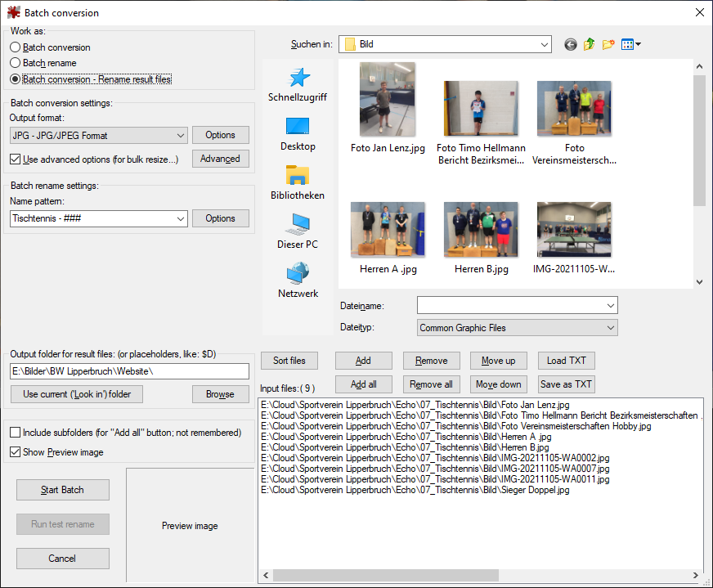Go up one folder level icon
Screen dimensions: 713x588
coord(590,44)
